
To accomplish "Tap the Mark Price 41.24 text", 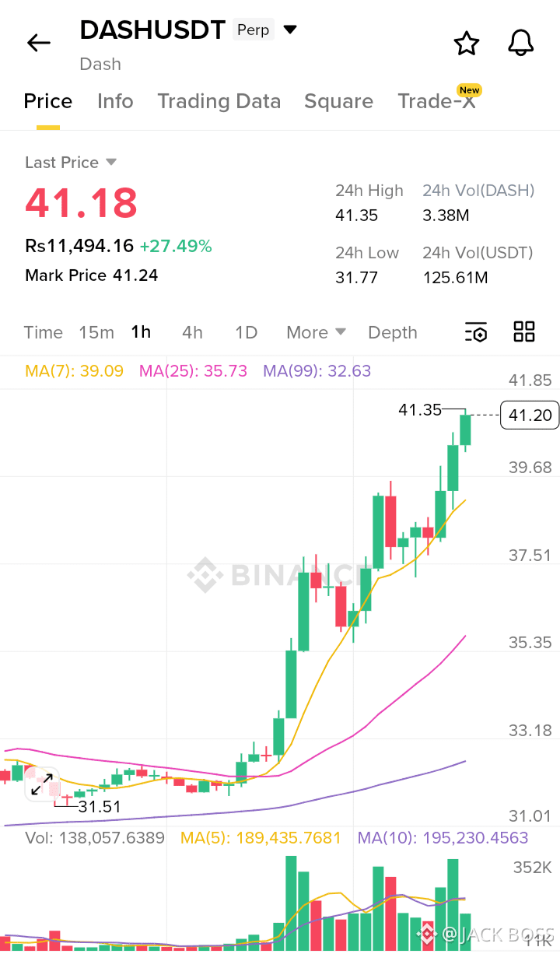I will [91, 275].
